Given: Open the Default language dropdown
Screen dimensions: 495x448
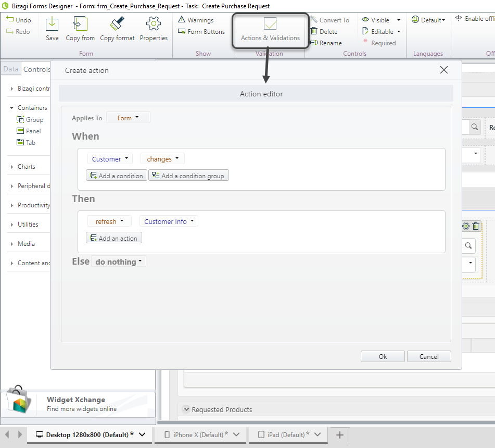Looking at the screenshot, I should 429,20.
